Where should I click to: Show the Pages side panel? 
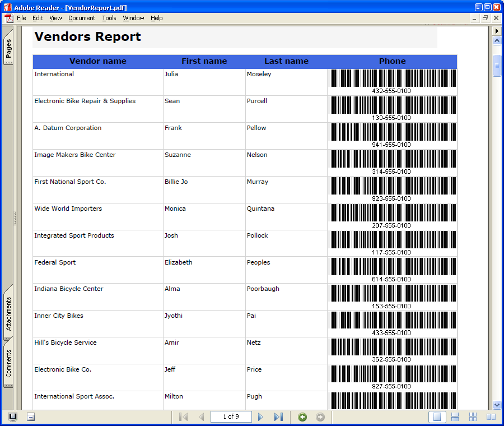8,48
